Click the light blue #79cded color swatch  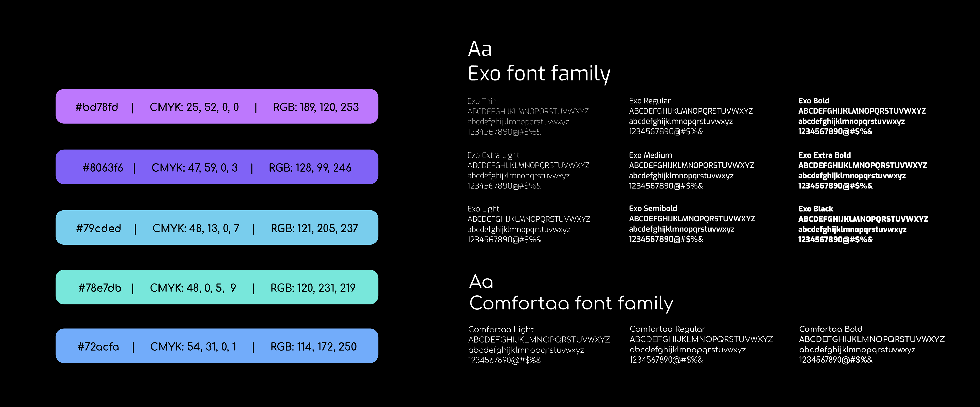[x=217, y=227]
